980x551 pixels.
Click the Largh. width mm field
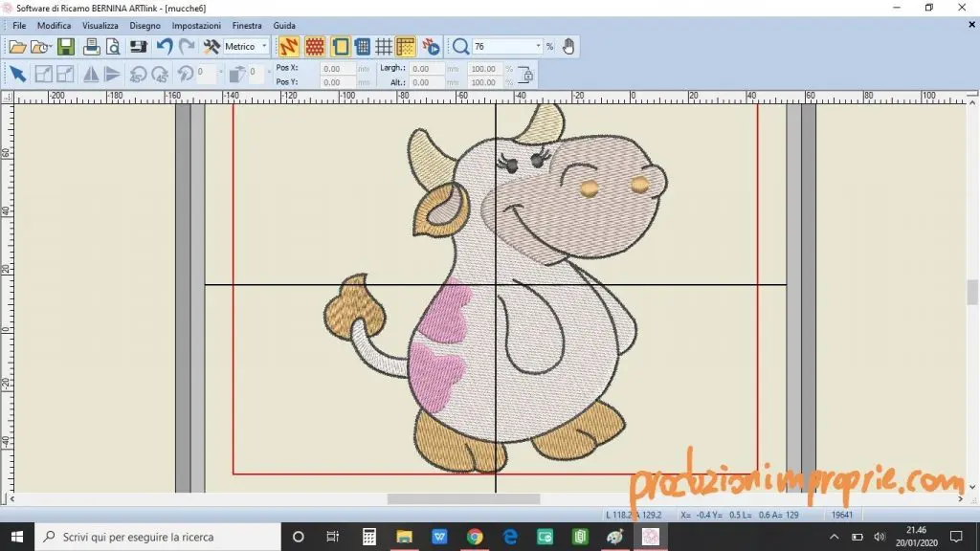click(427, 69)
